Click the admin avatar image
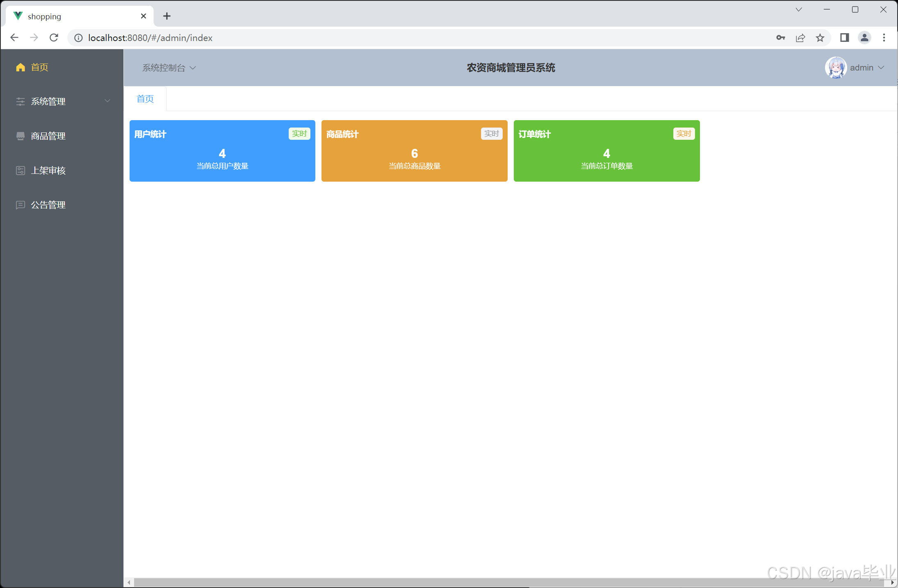The height and width of the screenshot is (588, 898). [x=836, y=67]
